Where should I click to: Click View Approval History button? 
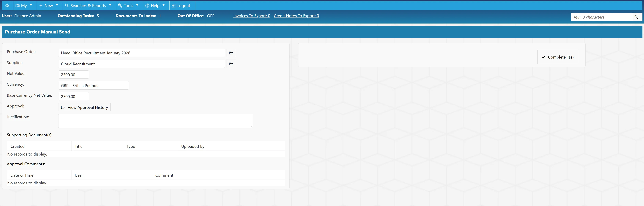pos(85,107)
